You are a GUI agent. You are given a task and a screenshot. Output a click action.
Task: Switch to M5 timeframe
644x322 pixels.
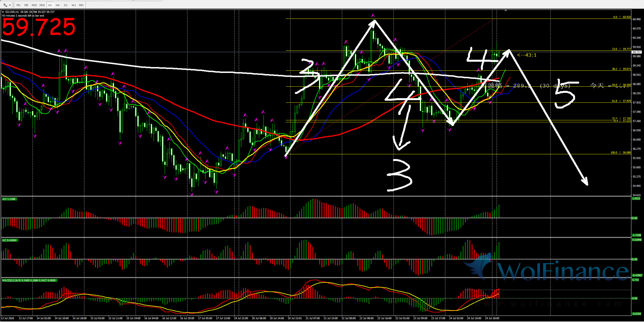26,5
